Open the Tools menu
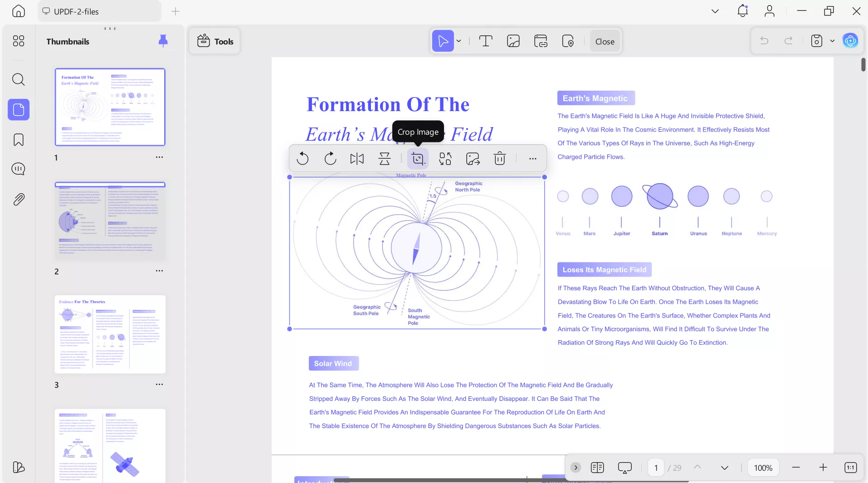Screen dimensions: 868x483 [x=215, y=41]
